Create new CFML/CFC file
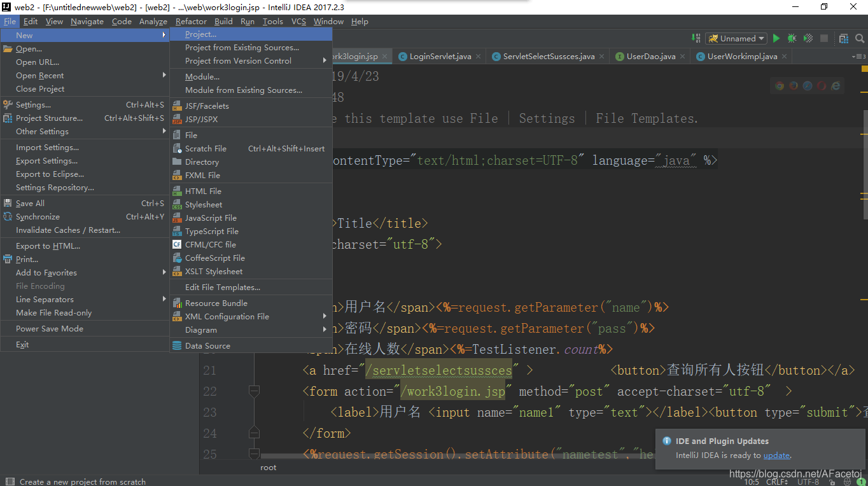868x486 pixels. [251, 245]
